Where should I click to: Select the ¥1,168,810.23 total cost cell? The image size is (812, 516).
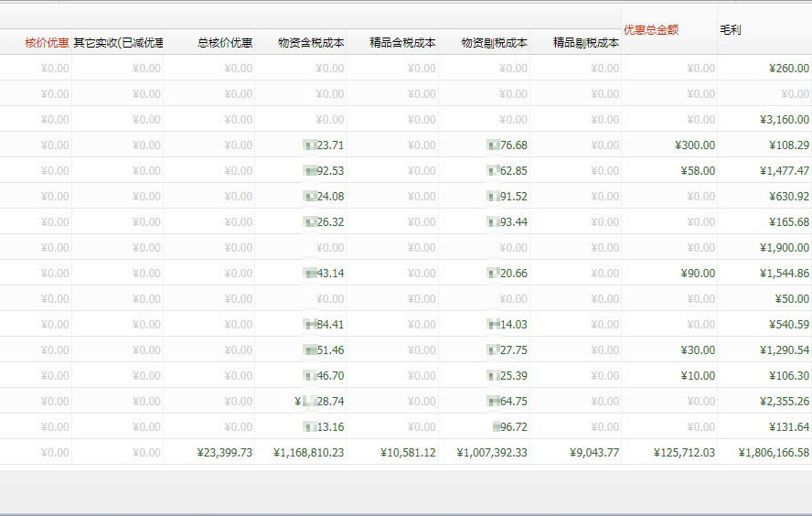pyautogui.click(x=308, y=453)
